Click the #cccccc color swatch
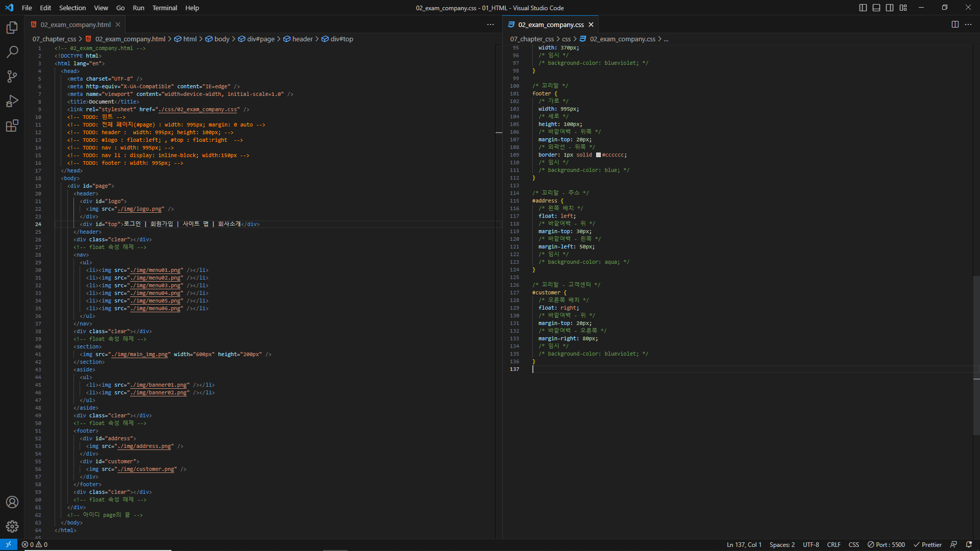The width and height of the screenshot is (980, 551). 598,155
